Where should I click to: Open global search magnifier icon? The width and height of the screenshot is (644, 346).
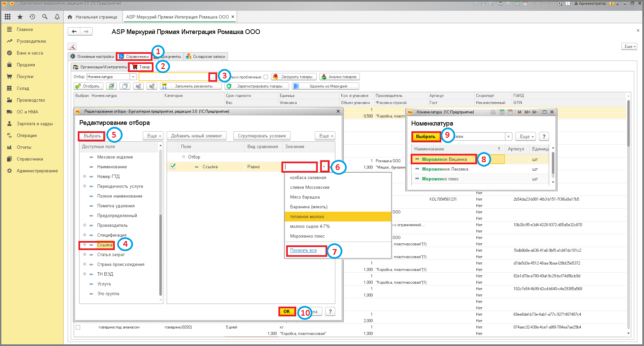tap(45, 16)
